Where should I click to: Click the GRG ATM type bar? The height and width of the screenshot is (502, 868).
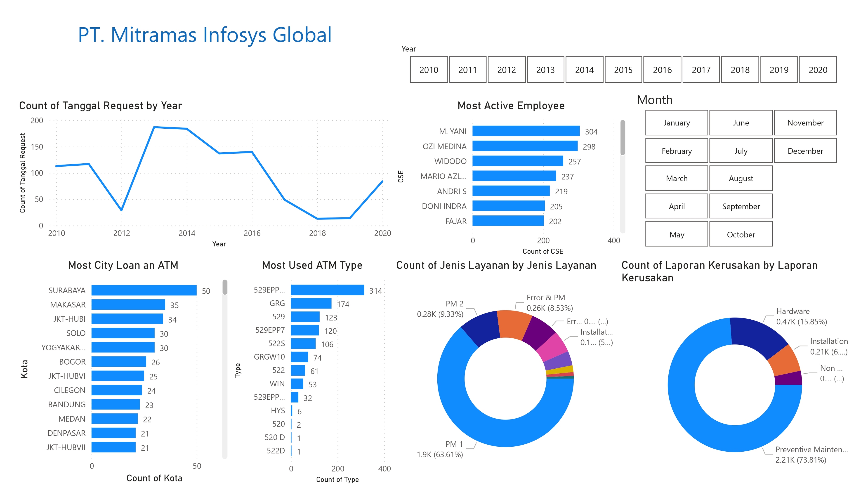coord(311,303)
